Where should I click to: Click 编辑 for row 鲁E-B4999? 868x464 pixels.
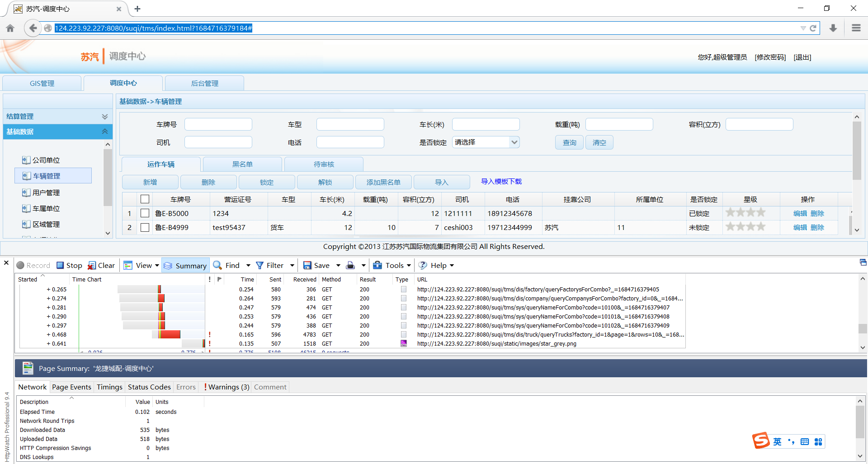coord(800,227)
